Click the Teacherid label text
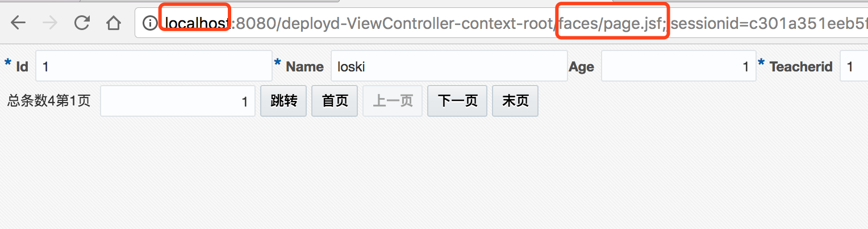868x229 pixels. click(x=801, y=67)
